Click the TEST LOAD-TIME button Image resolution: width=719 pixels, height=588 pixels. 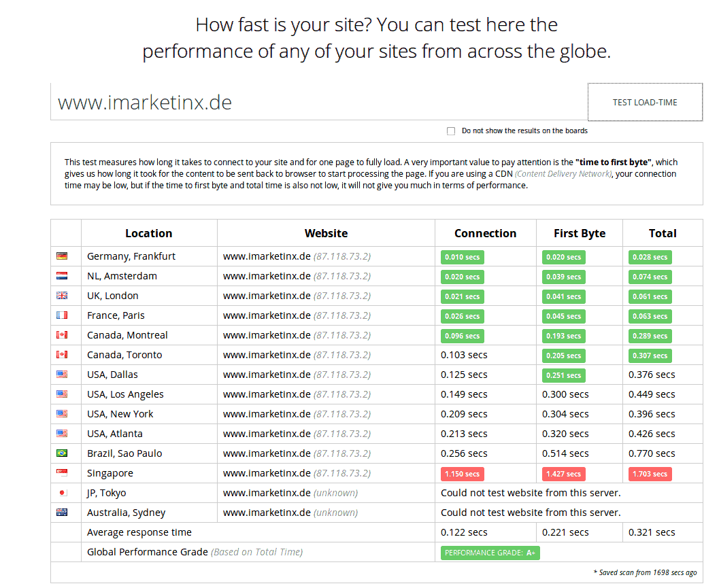click(645, 102)
